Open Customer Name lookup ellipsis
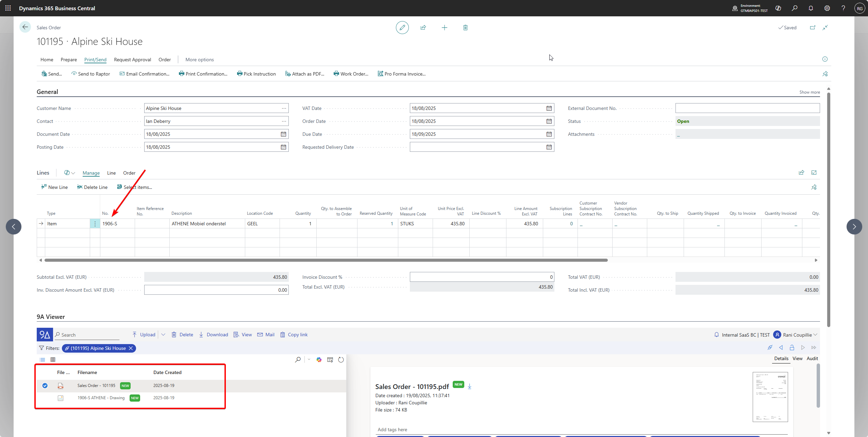The width and height of the screenshot is (868, 437). coord(284,108)
